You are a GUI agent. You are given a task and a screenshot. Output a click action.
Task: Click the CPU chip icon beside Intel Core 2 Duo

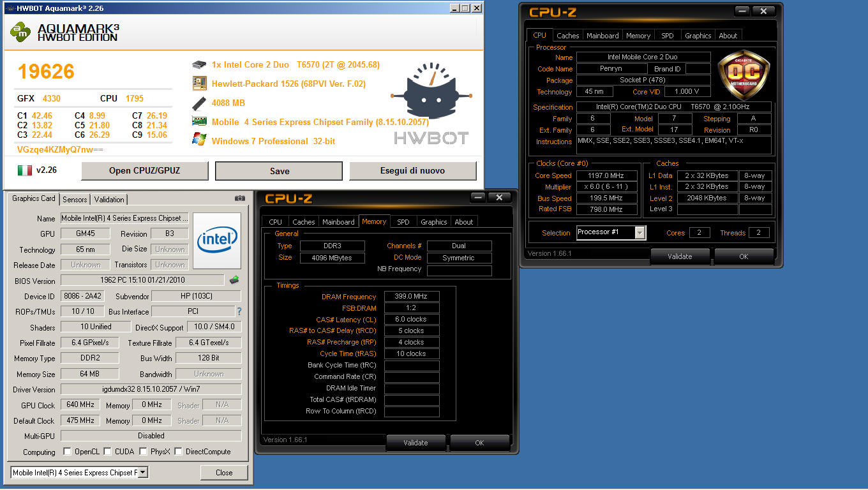[200, 64]
